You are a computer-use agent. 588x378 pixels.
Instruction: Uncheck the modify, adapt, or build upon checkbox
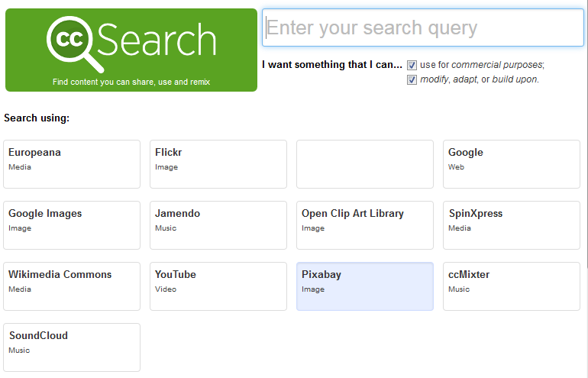pyautogui.click(x=412, y=80)
